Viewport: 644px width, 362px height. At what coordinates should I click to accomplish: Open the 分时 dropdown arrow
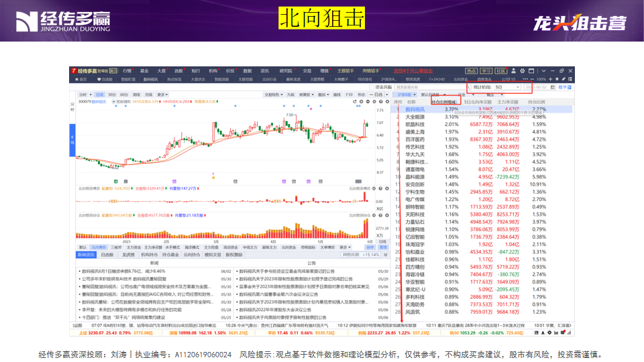[91, 95]
